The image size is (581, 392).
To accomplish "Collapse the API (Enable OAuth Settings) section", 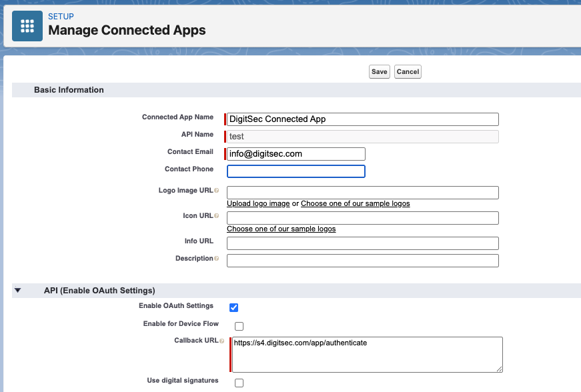I will pyautogui.click(x=18, y=290).
